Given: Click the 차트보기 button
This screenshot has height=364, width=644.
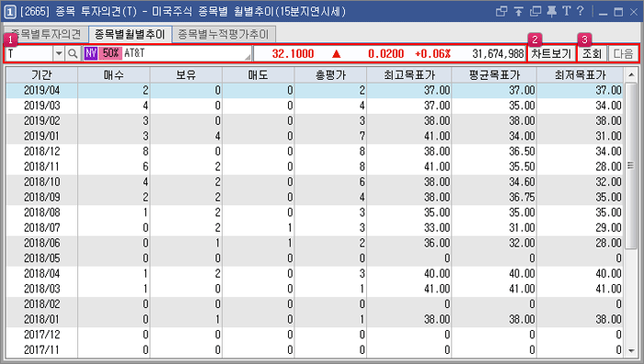Looking at the screenshot, I should click(551, 53).
